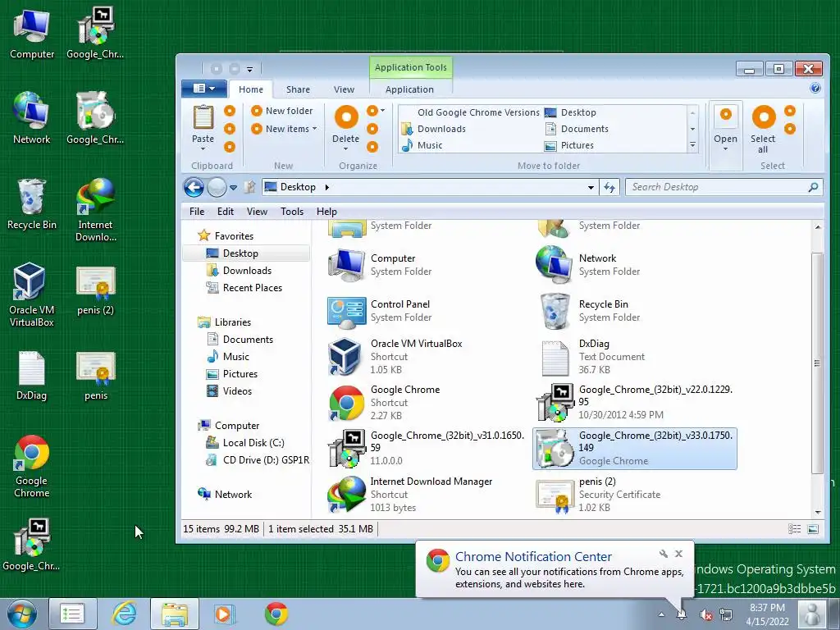Open the Edit menu
This screenshot has width=840, height=630.
pos(226,212)
